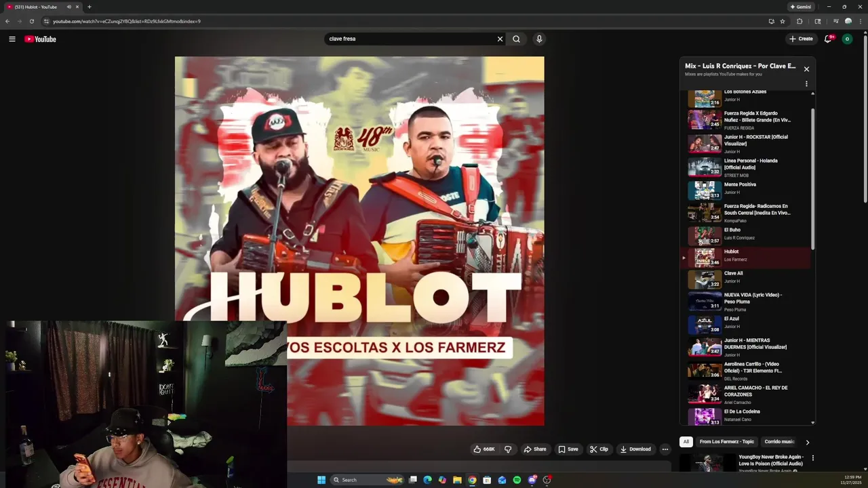
Task: Click the search magnifier button
Action: 516,39
